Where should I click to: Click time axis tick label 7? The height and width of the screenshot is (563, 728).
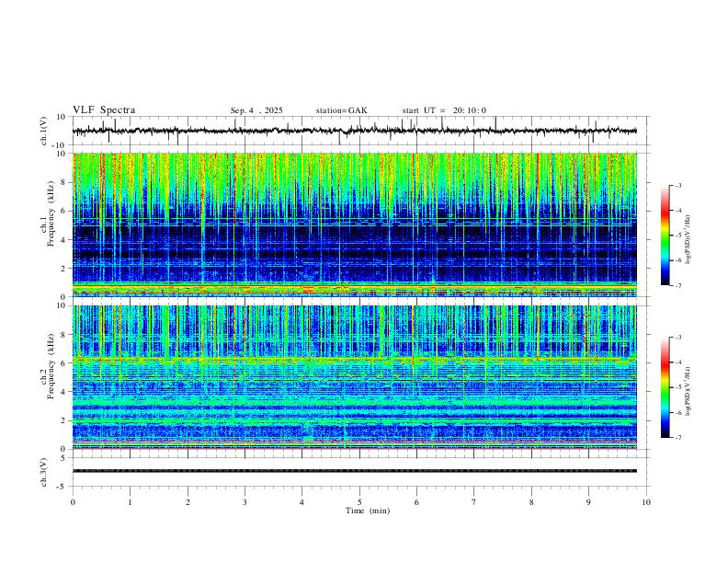point(474,502)
